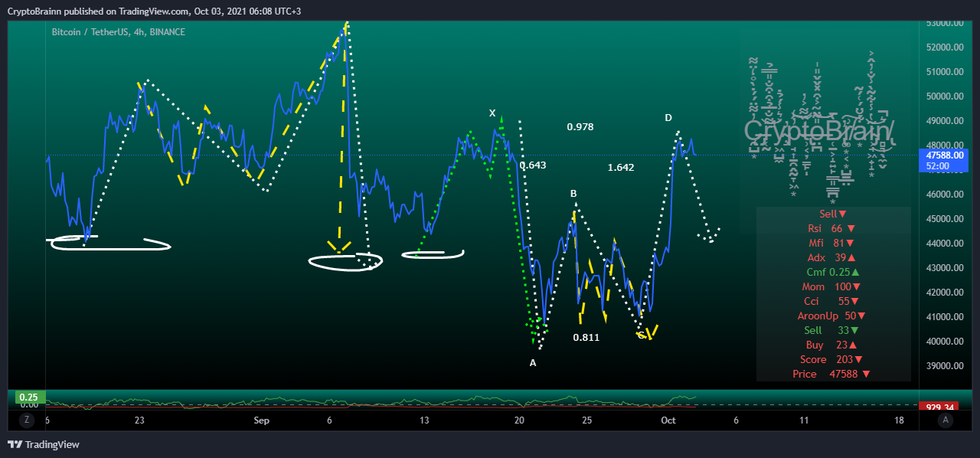Image resolution: width=980 pixels, height=458 pixels.
Task: Click the 20 date label on the time axis
Action: [520, 420]
